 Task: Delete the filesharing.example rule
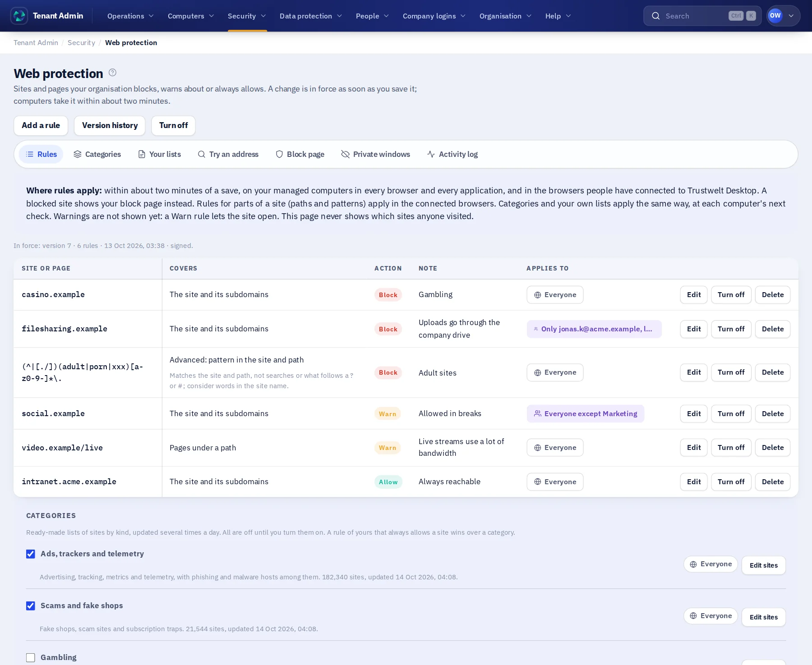[x=773, y=329]
